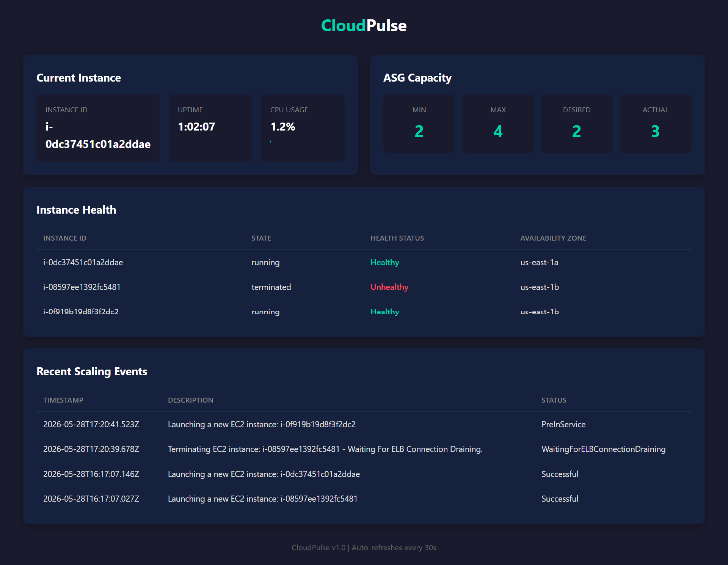Viewport: 728px width, 565px height.
Task: Click Successful status of 16:17:07.027Z event
Action: click(x=560, y=499)
